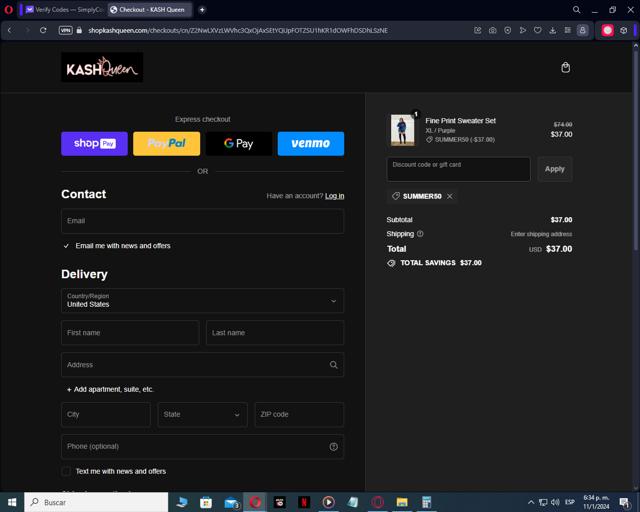Choose PayPal express checkout
This screenshot has height=512, width=640.
pos(167,143)
